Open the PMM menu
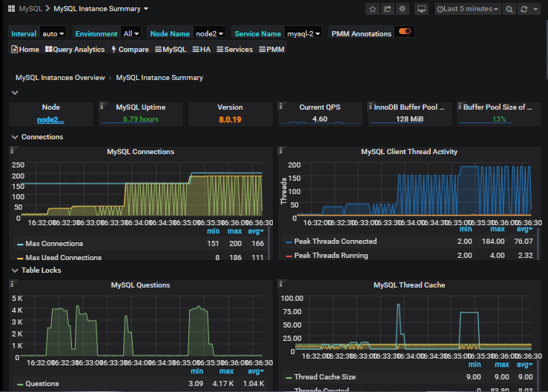The image size is (548, 392). 271,49
